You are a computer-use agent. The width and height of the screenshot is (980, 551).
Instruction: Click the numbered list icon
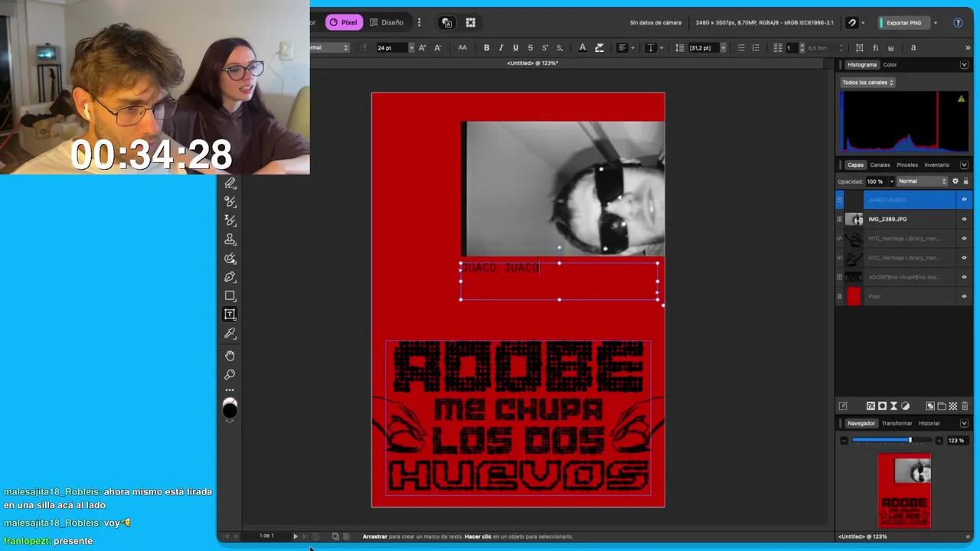coord(756,47)
